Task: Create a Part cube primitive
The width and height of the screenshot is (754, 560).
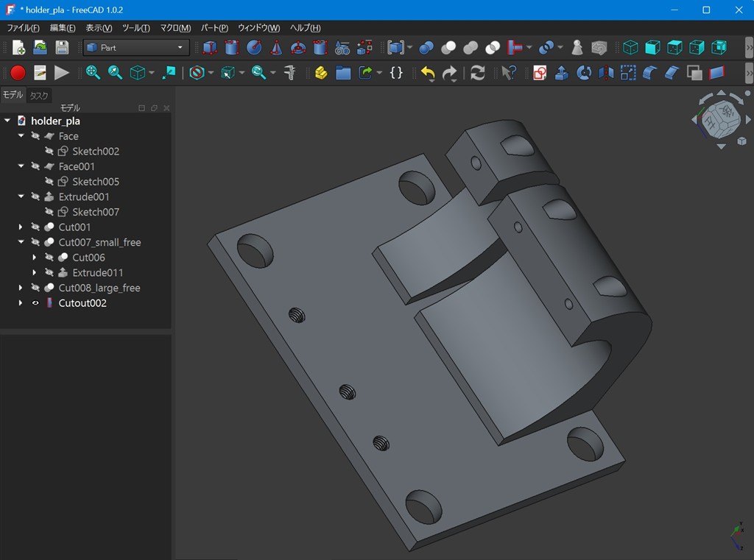Action: [210, 48]
